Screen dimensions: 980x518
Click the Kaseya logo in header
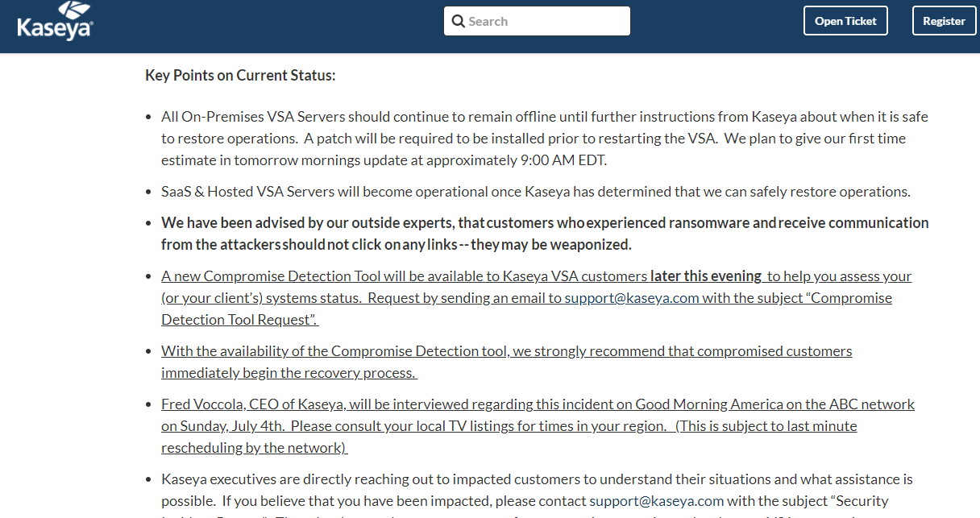click(56, 21)
